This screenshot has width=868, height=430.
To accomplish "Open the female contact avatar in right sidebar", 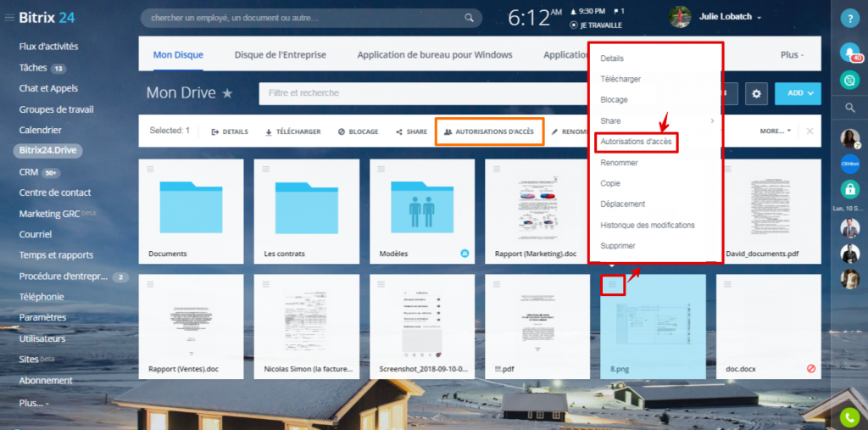I will coord(849,138).
